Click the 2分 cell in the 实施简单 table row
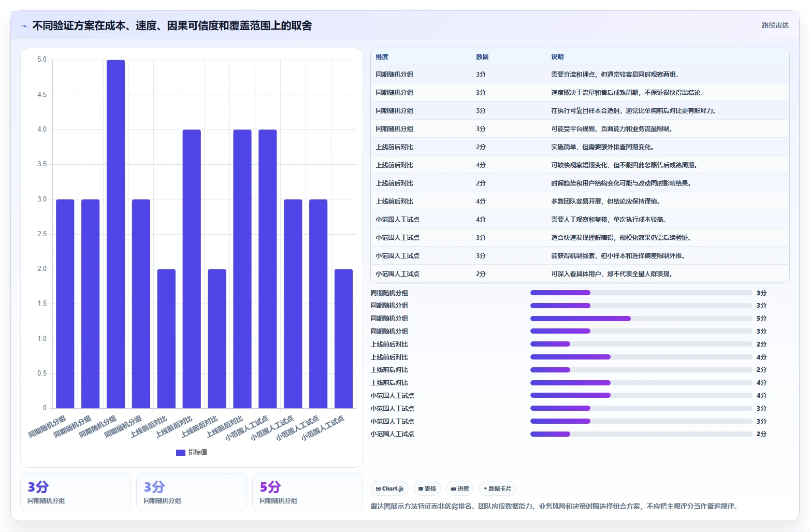 481,147
